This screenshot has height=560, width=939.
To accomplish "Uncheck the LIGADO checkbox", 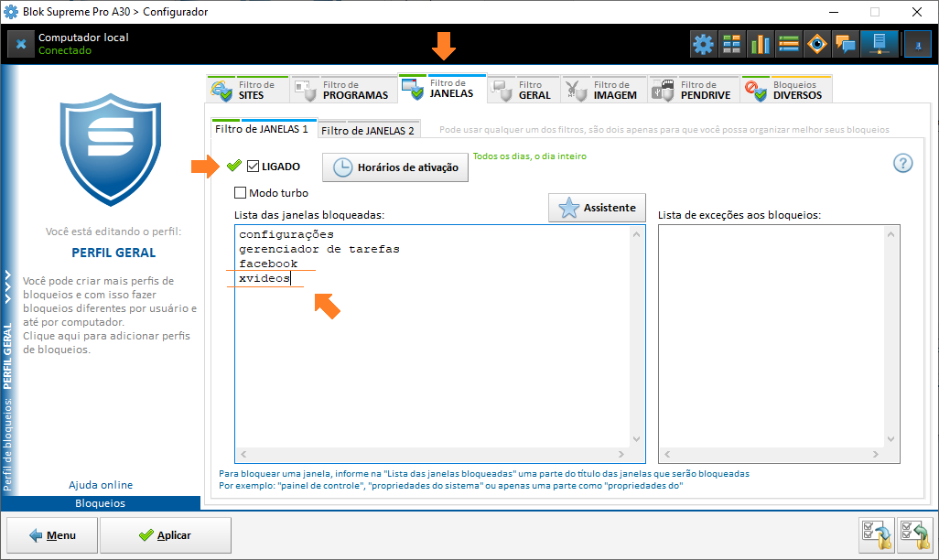I will coord(254,167).
